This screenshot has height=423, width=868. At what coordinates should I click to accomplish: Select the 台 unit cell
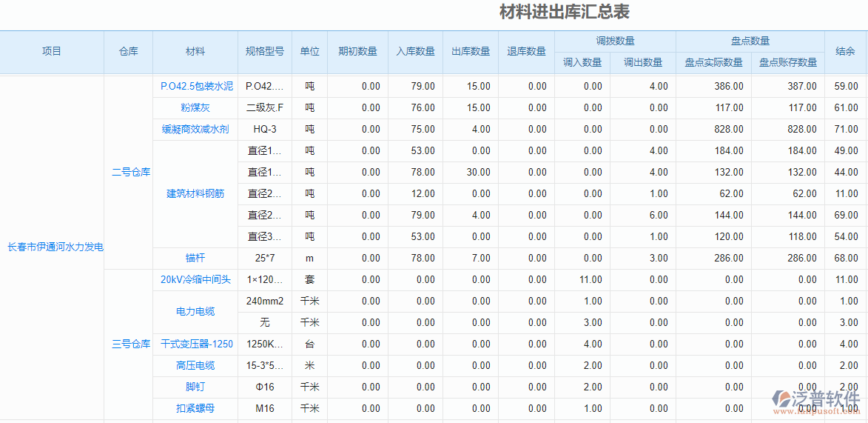point(310,344)
